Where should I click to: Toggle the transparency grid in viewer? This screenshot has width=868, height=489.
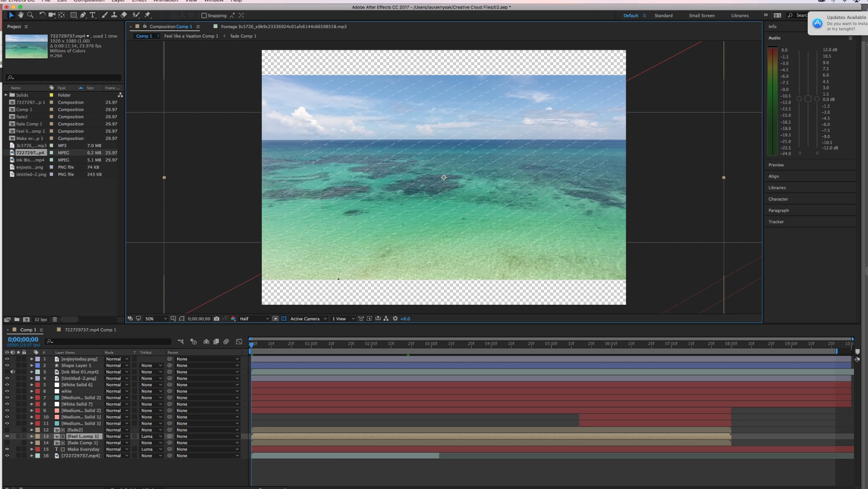tap(284, 319)
